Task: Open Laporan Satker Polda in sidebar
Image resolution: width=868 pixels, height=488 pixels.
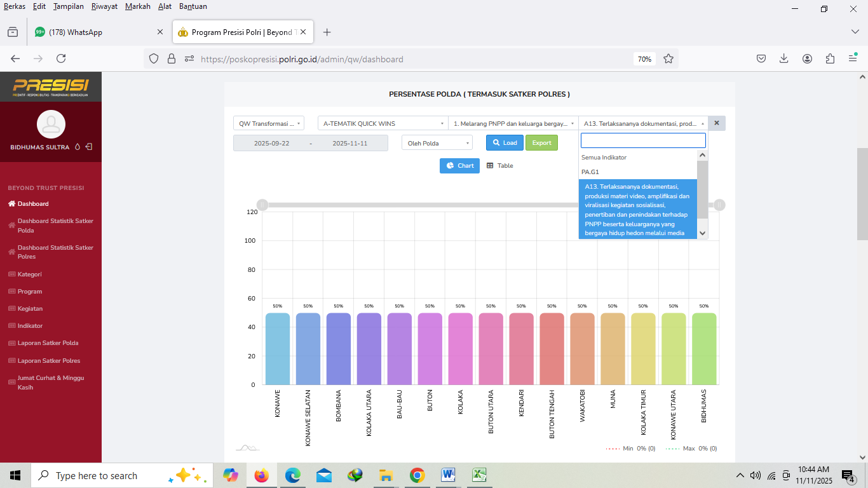Action: tap(48, 343)
